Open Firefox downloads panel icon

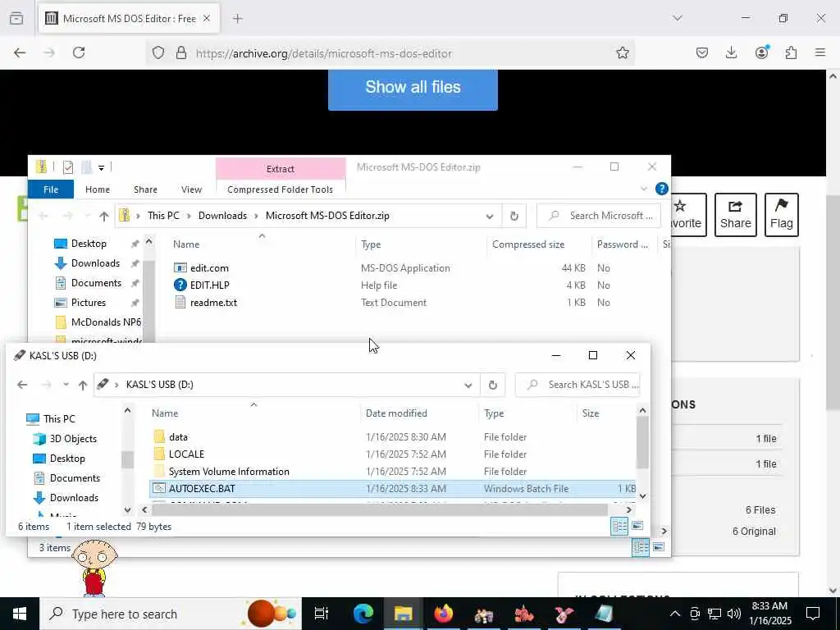pos(731,52)
